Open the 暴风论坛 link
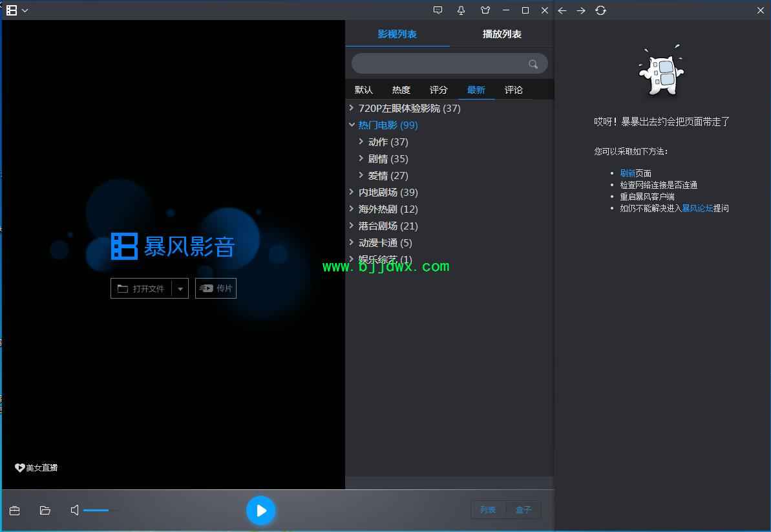Viewport: 771px width, 532px height. pyautogui.click(x=697, y=208)
